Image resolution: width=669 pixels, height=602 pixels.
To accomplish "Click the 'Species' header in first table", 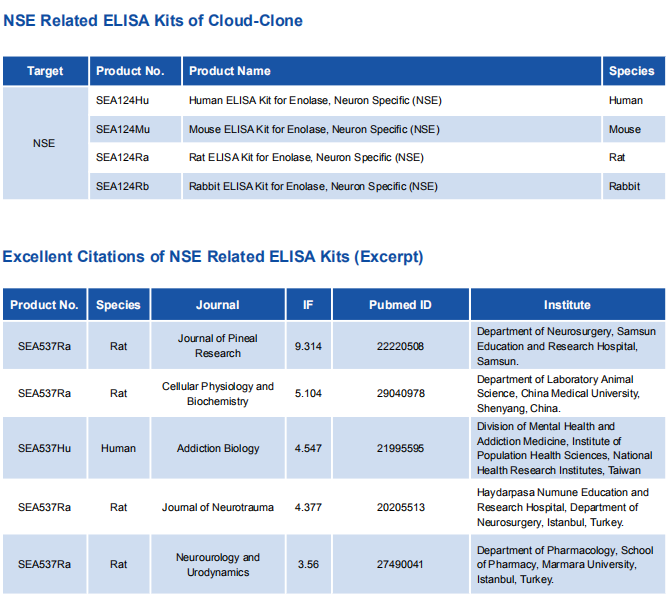I will click(x=634, y=71).
